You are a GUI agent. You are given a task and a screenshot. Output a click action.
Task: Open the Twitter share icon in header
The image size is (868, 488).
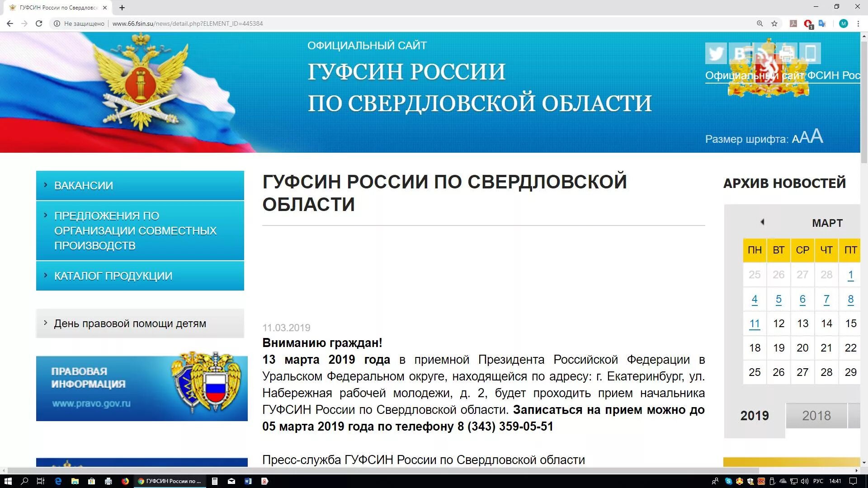(716, 53)
